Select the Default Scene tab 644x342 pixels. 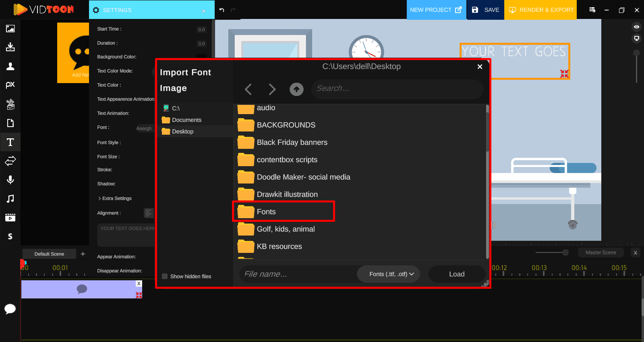[x=49, y=254]
